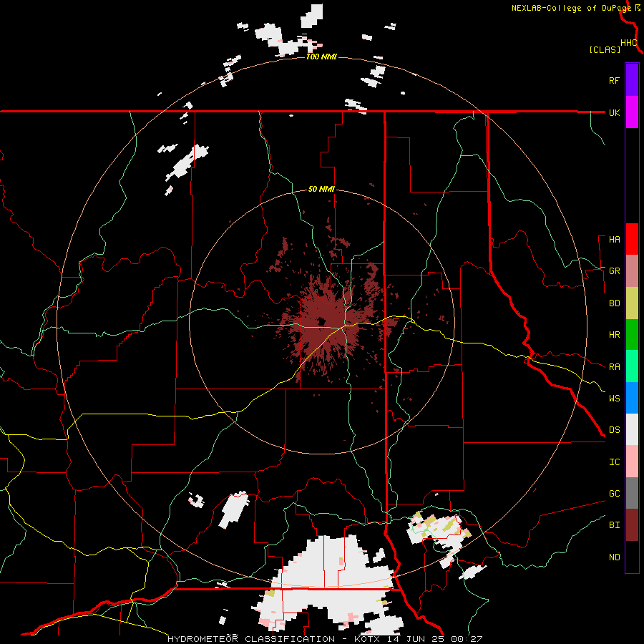Click the ND black legend color swatch

pos(632,557)
